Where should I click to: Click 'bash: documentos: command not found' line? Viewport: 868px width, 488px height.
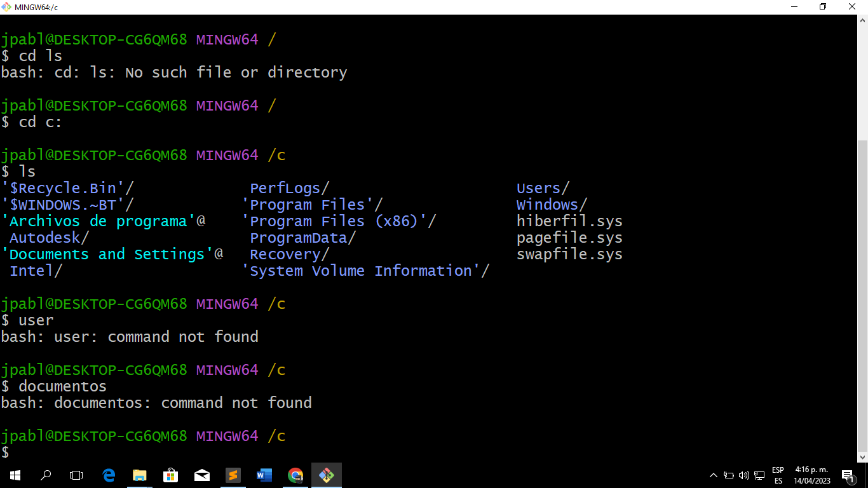point(156,403)
